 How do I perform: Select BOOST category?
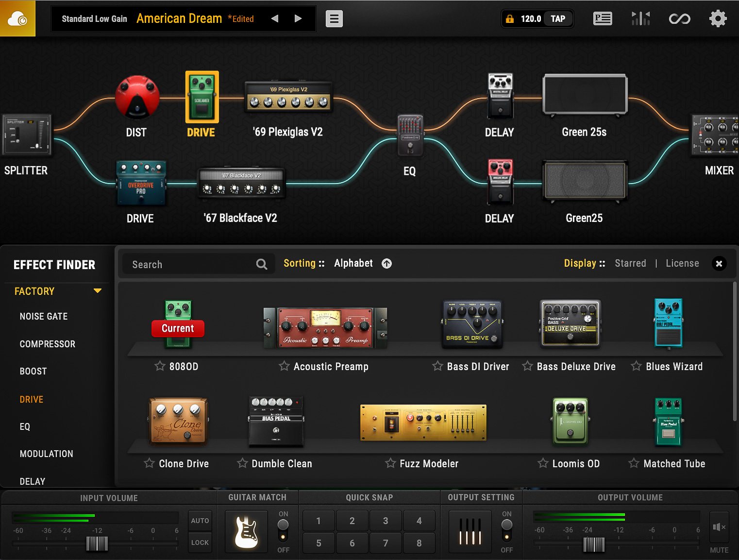pos(34,371)
